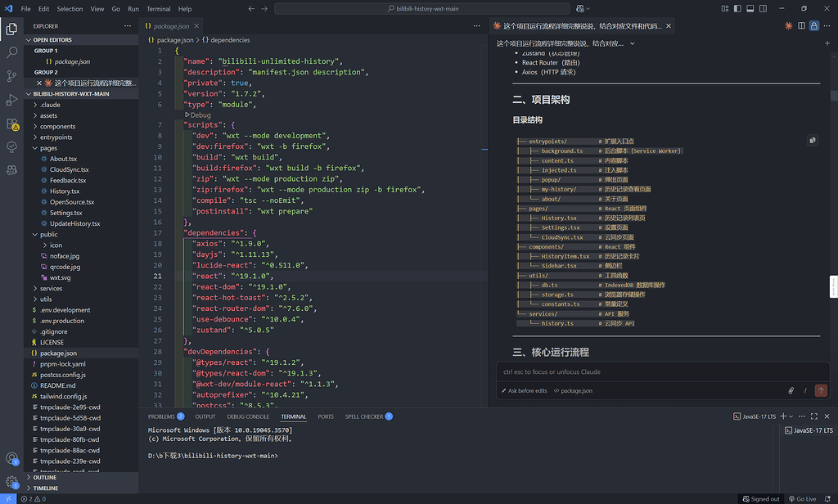Toggle the primary side bar
The image size is (838, 504).
pyautogui.click(x=737, y=8)
